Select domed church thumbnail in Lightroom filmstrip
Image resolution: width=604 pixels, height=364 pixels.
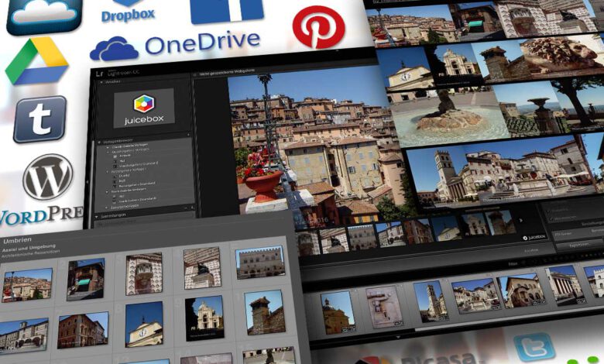337,312
